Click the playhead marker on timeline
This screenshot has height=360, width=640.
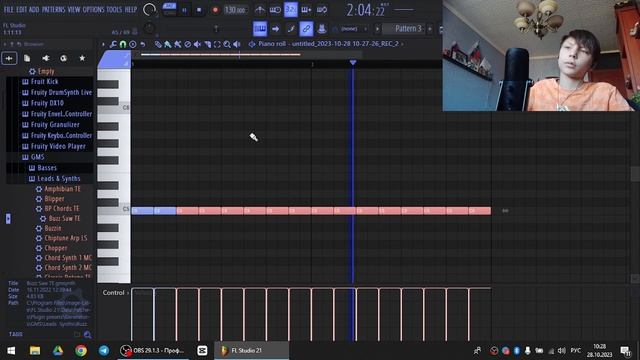[x=353, y=62]
